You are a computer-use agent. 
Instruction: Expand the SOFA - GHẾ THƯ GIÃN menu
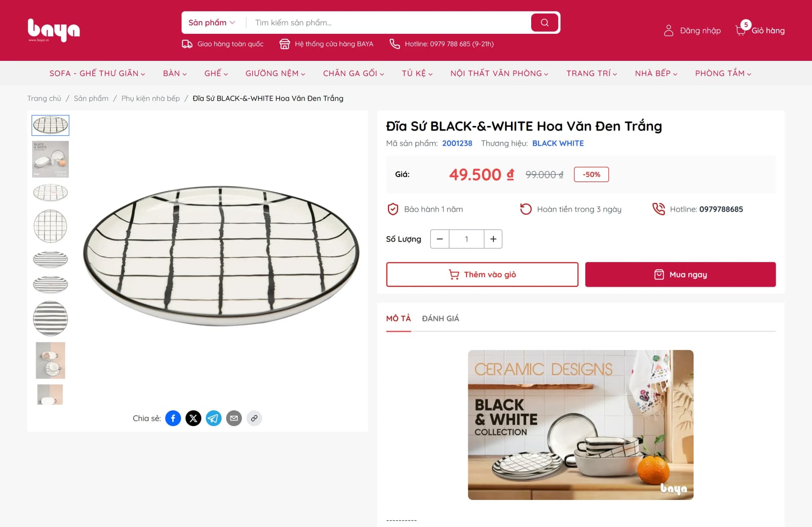click(x=97, y=74)
